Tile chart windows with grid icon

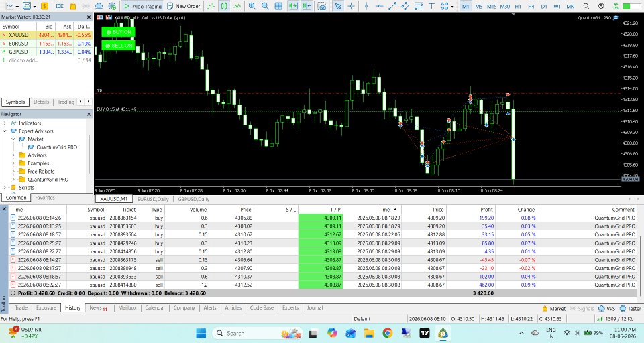click(278, 6)
